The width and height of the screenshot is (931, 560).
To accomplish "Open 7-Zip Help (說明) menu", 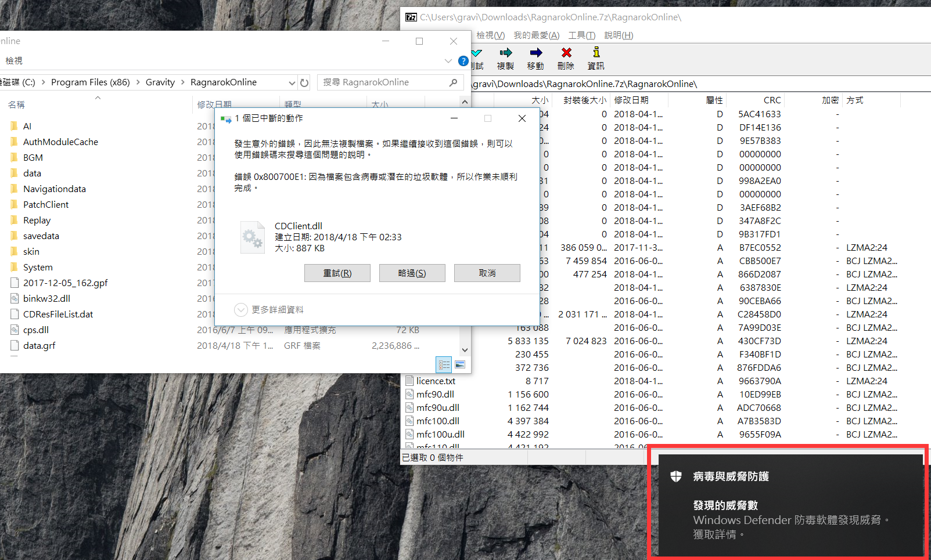I will tap(619, 35).
